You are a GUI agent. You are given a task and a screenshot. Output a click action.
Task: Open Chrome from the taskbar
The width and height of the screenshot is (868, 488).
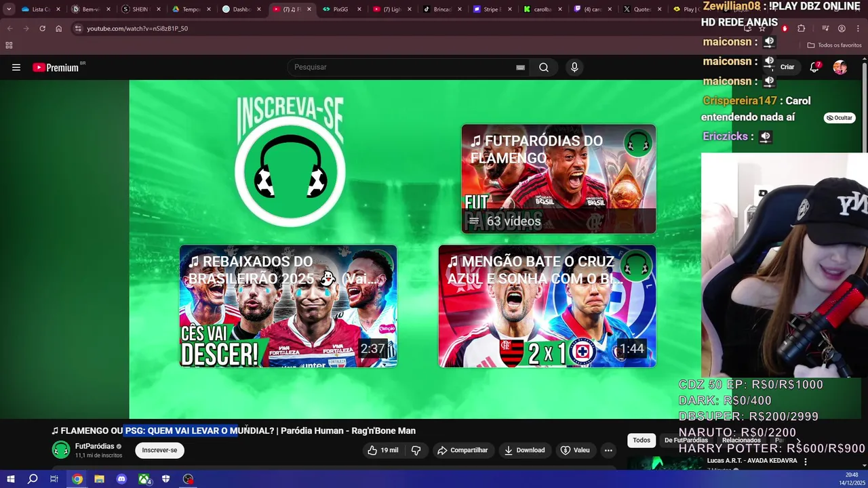[77, 479]
